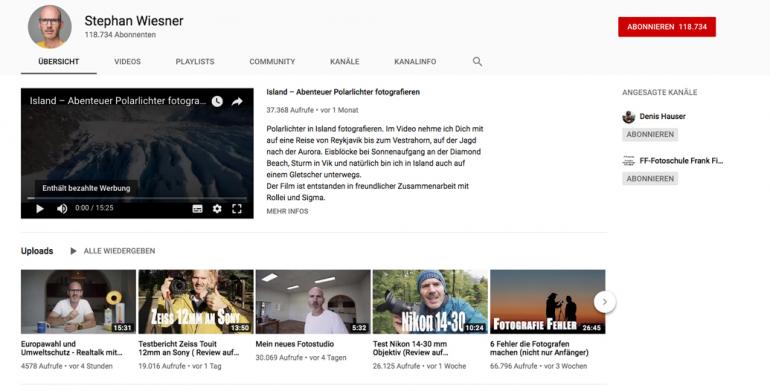
Task: Click the Watch later clock icon
Action: click(x=217, y=101)
